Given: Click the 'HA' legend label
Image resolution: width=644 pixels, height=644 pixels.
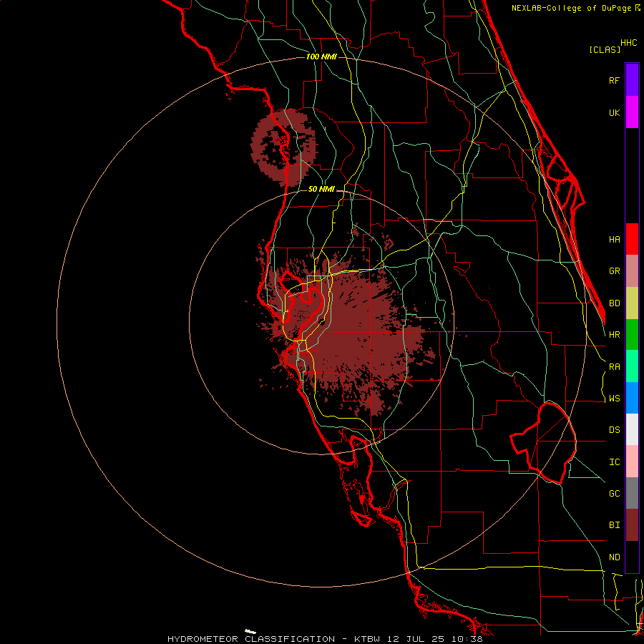Looking at the screenshot, I should point(614,239).
